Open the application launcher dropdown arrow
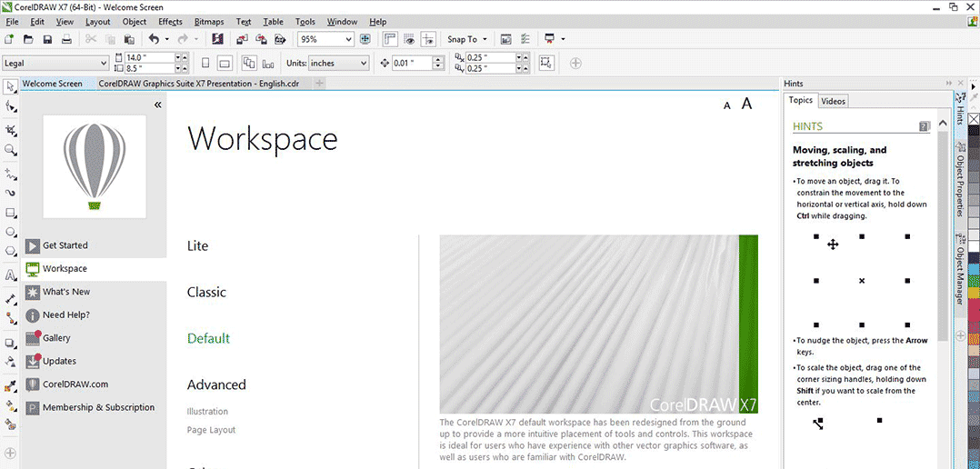Image resolution: width=980 pixels, height=469 pixels. coord(563,39)
